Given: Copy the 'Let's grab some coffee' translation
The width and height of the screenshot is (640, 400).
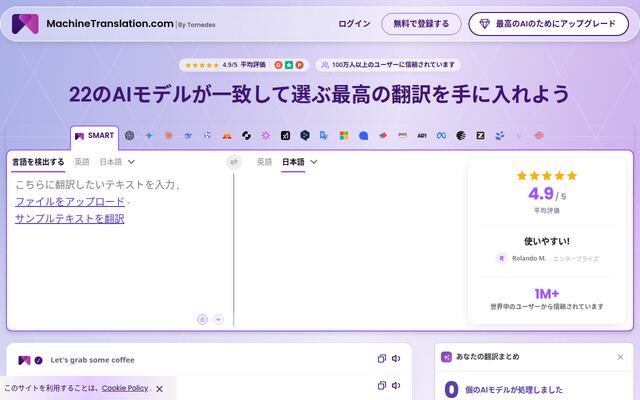Looking at the screenshot, I should coord(382,358).
